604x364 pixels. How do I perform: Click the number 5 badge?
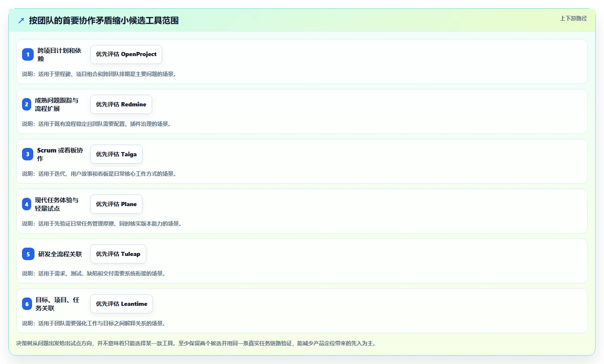point(28,254)
